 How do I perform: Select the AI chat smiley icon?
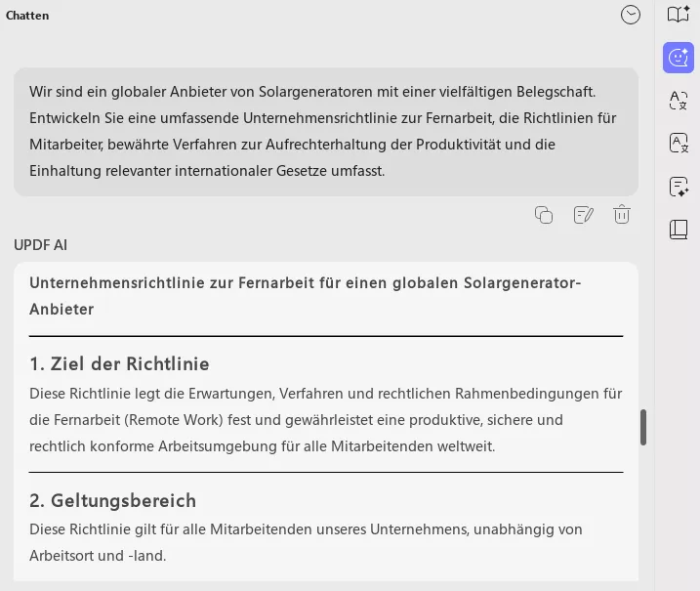(679, 58)
